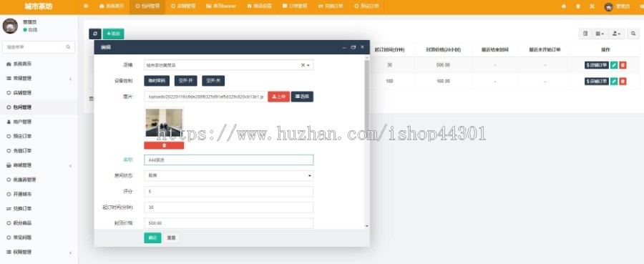This screenshot has height=264, width=644.
Task: Click the trash icon in top-right header
Action: pyautogui.click(x=578, y=6)
